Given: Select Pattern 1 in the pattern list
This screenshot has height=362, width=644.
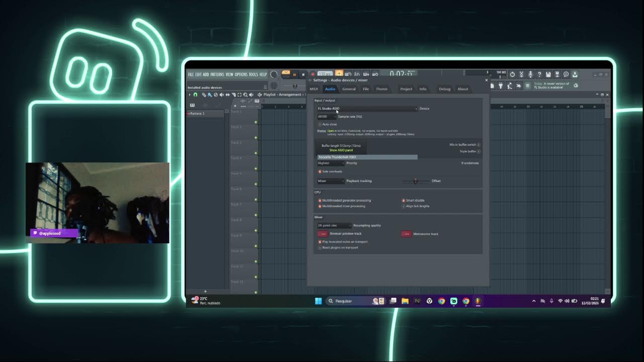Looking at the screenshot, I should click(x=205, y=114).
